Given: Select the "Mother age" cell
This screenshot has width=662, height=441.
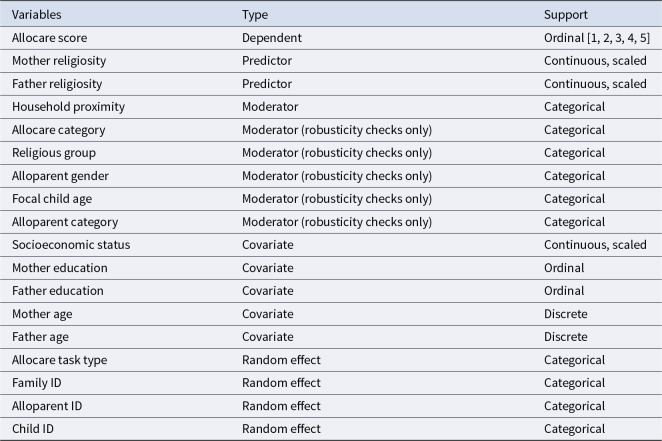Looking at the screenshot, I should [x=42, y=314].
